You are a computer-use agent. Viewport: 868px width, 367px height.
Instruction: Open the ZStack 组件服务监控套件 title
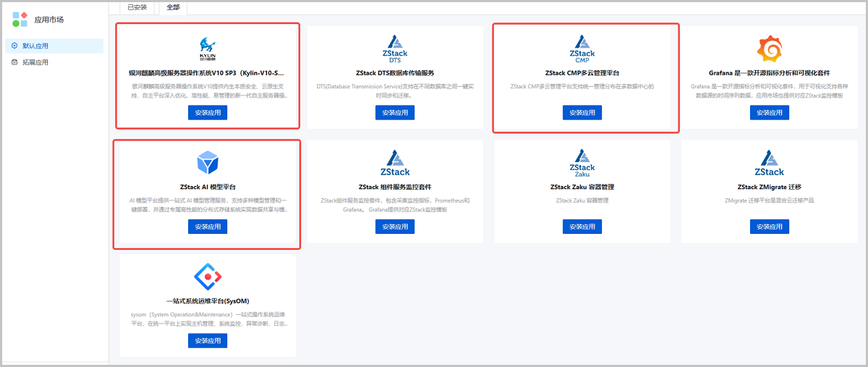(x=395, y=187)
